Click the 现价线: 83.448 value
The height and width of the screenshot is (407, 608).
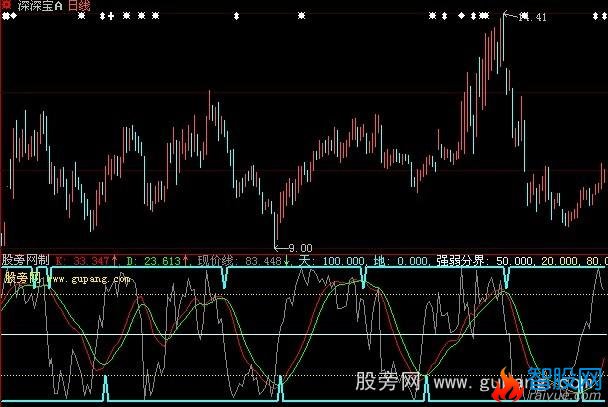coord(242,260)
